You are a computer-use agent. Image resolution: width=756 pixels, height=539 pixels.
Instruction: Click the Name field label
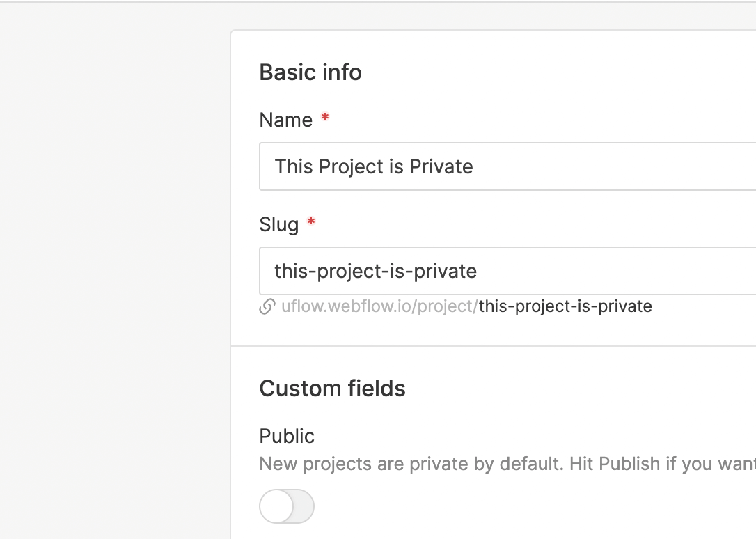click(x=285, y=120)
